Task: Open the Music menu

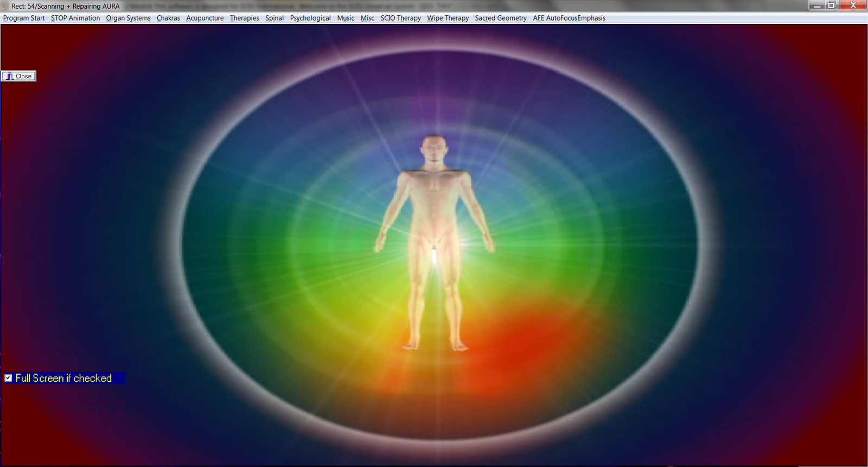Action: point(346,18)
